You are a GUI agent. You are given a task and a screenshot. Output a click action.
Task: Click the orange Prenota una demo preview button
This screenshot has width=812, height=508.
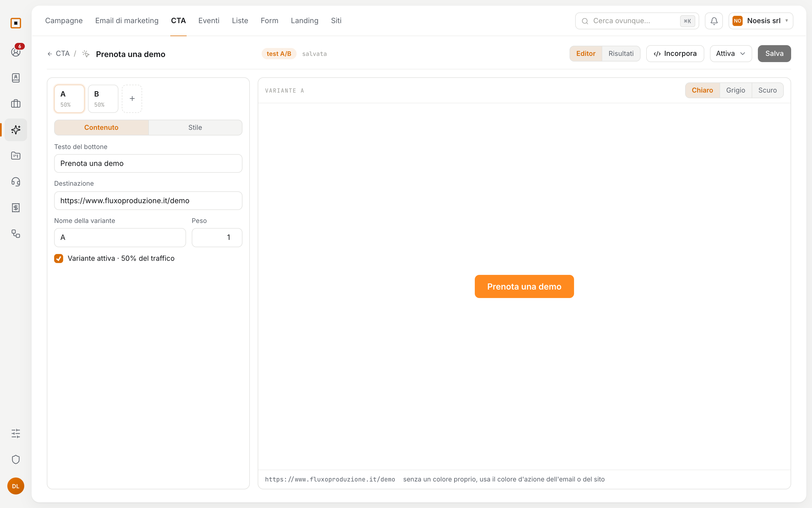coord(524,286)
